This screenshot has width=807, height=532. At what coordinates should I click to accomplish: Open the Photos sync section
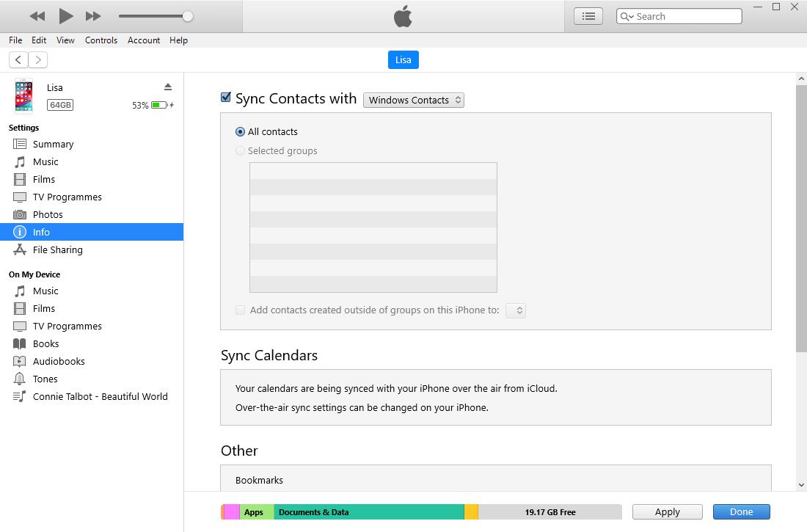click(48, 214)
